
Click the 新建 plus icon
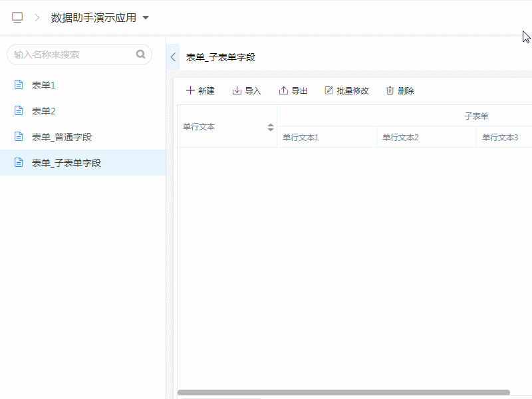click(x=191, y=90)
